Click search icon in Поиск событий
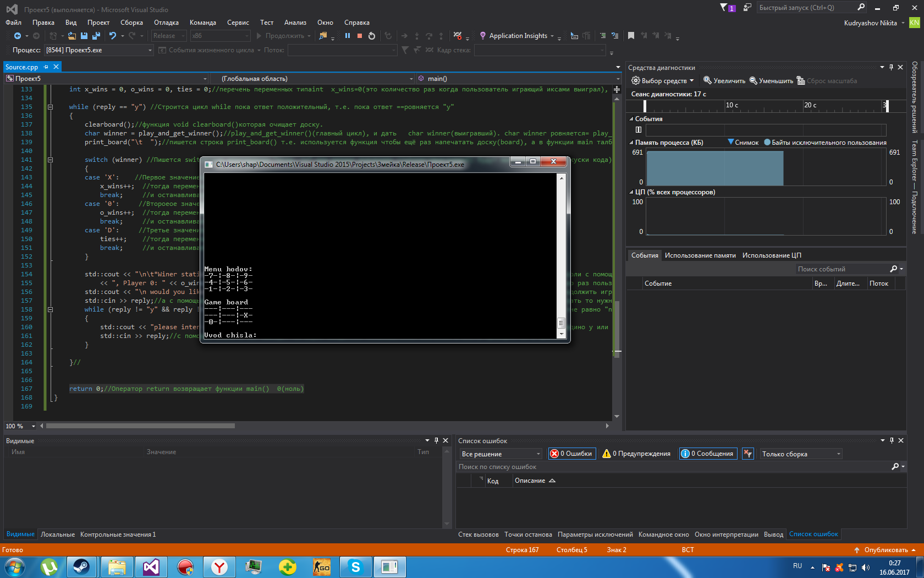The height and width of the screenshot is (578, 924). click(x=894, y=269)
